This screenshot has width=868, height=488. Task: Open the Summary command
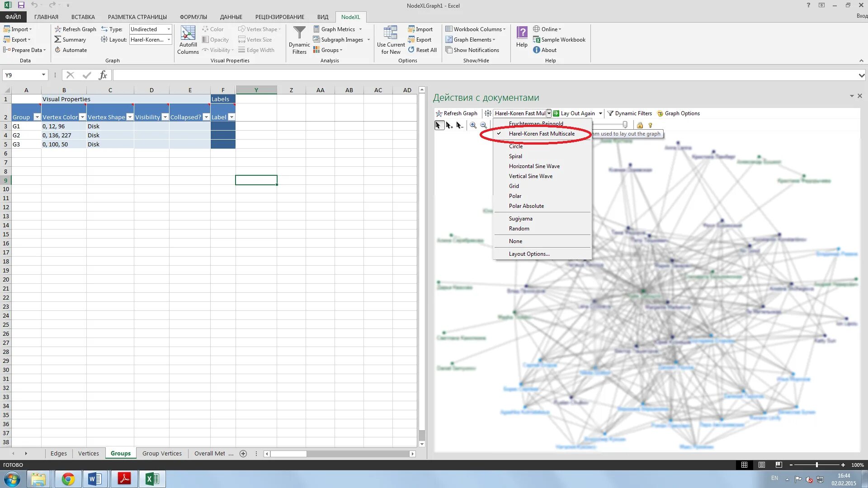point(70,39)
